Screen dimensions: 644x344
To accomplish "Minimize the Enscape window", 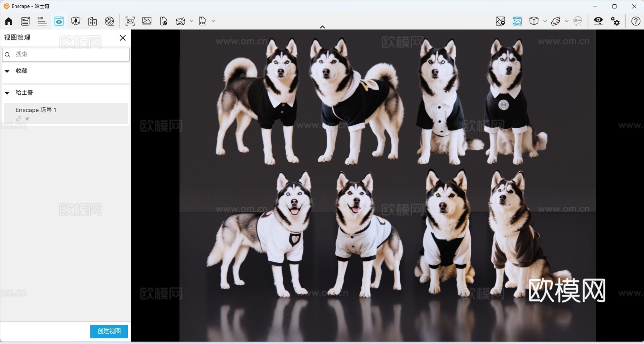I will [x=595, y=6].
